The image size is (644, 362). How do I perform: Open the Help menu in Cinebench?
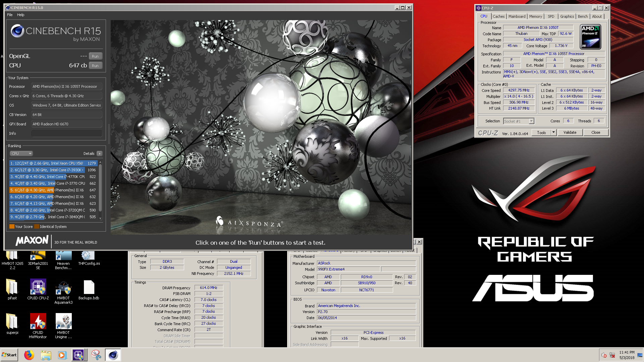[21, 15]
